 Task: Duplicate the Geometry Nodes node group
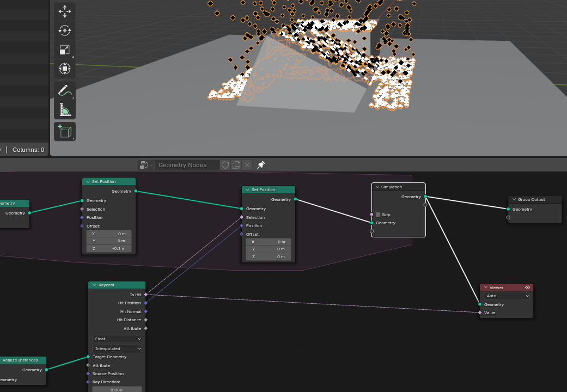coord(236,165)
